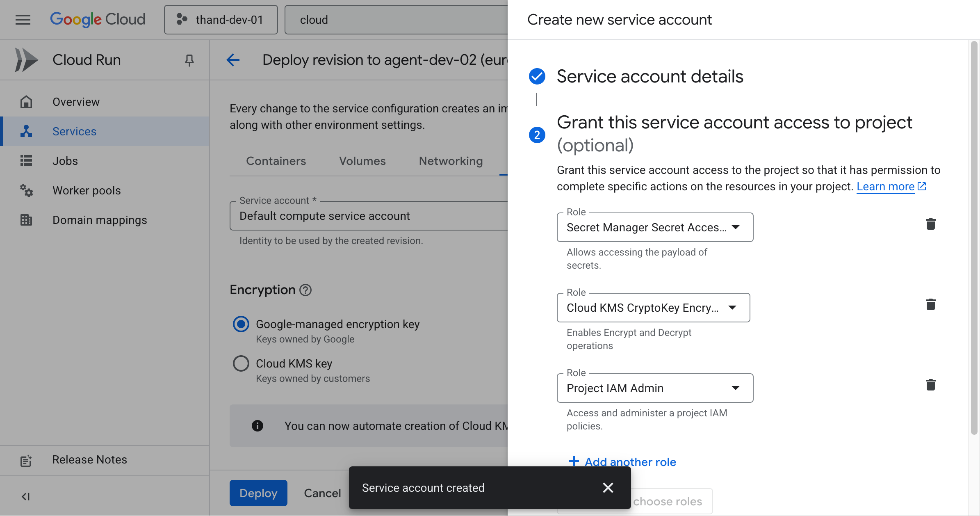The width and height of the screenshot is (980, 516).
Task: Select Google-managed encryption key option
Action: 241,324
